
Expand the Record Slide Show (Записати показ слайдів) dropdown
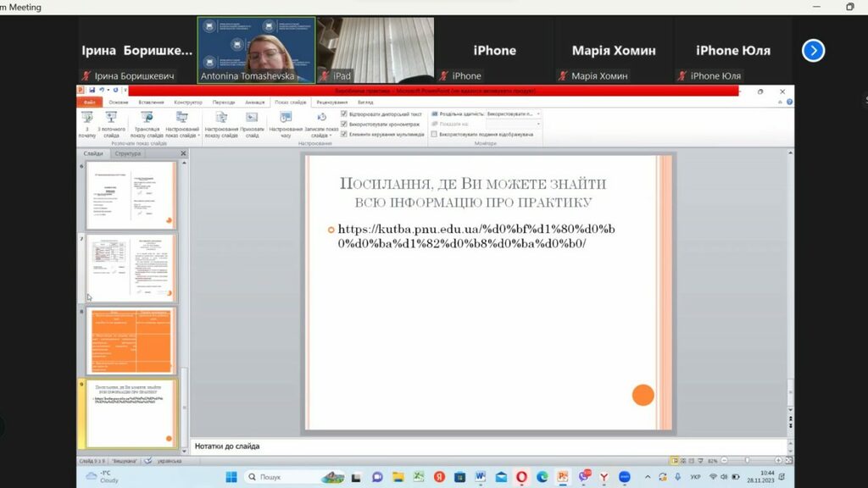point(321,135)
